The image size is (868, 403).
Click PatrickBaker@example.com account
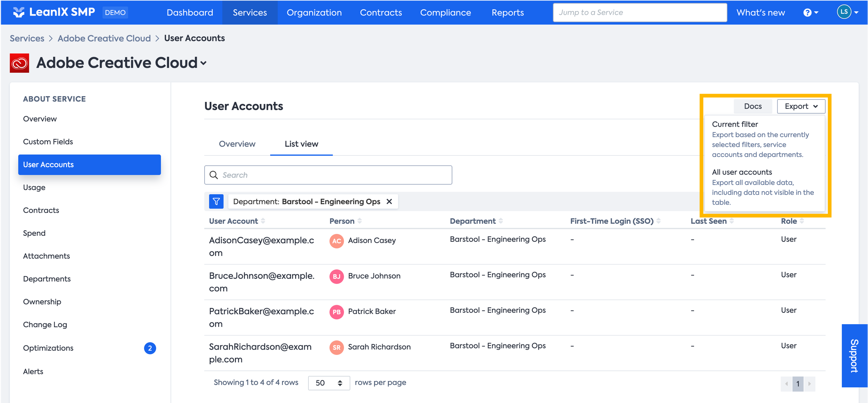point(261,317)
